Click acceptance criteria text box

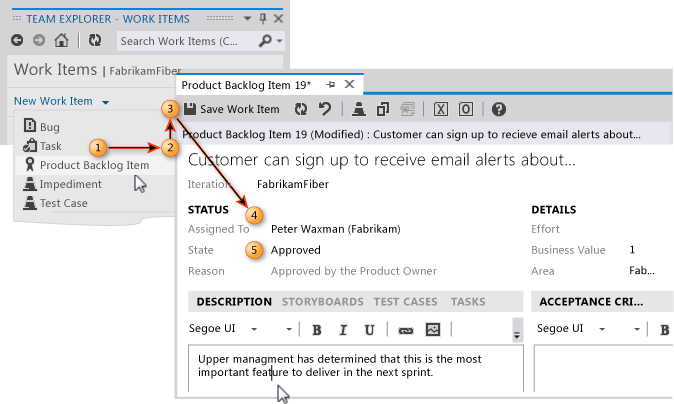click(604, 368)
